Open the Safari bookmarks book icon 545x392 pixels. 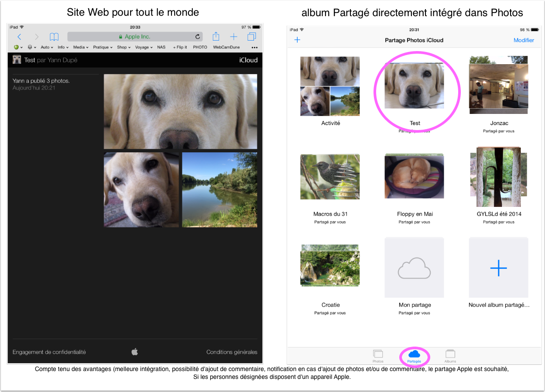pos(54,37)
